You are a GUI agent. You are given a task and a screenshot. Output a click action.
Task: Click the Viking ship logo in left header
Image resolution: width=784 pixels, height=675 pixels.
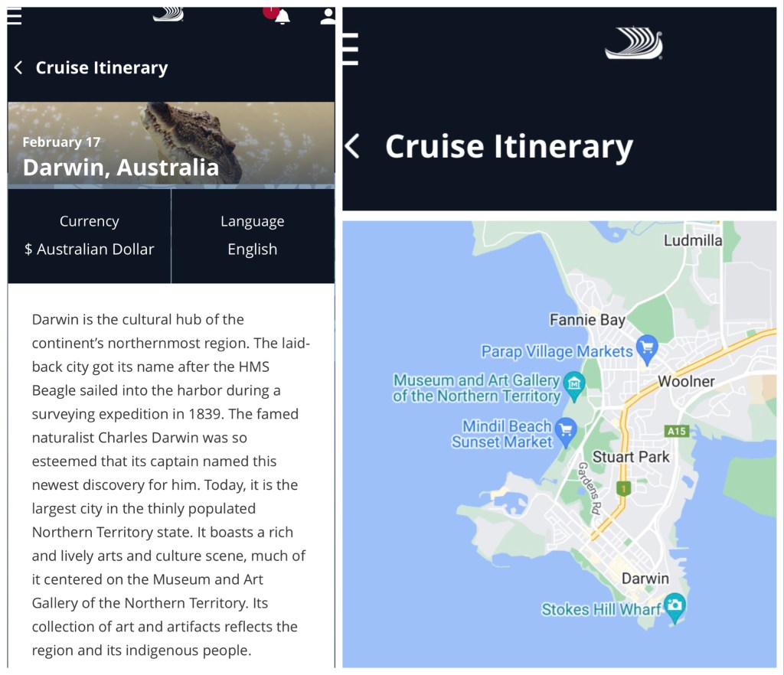pyautogui.click(x=168, y=14)
